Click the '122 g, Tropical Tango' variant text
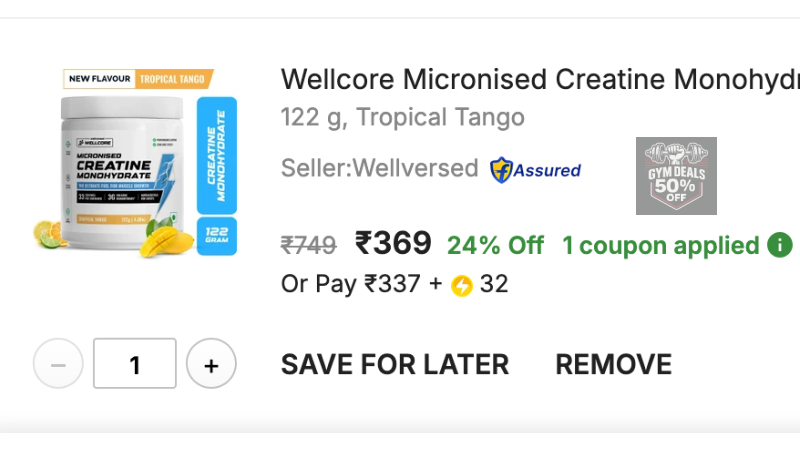Screen dimensions: 800x450 pyautogui.click(x=402, y=117)
